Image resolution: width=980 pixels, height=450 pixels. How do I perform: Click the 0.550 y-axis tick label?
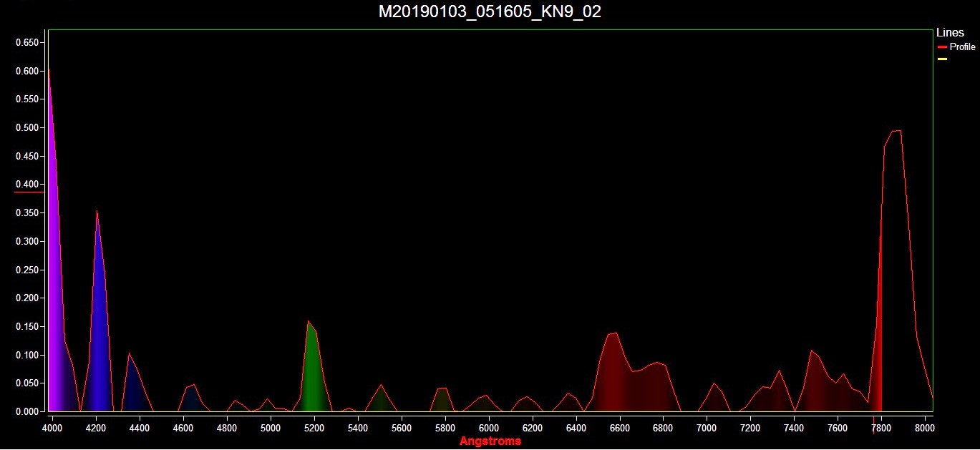click(x=27, y=99)
